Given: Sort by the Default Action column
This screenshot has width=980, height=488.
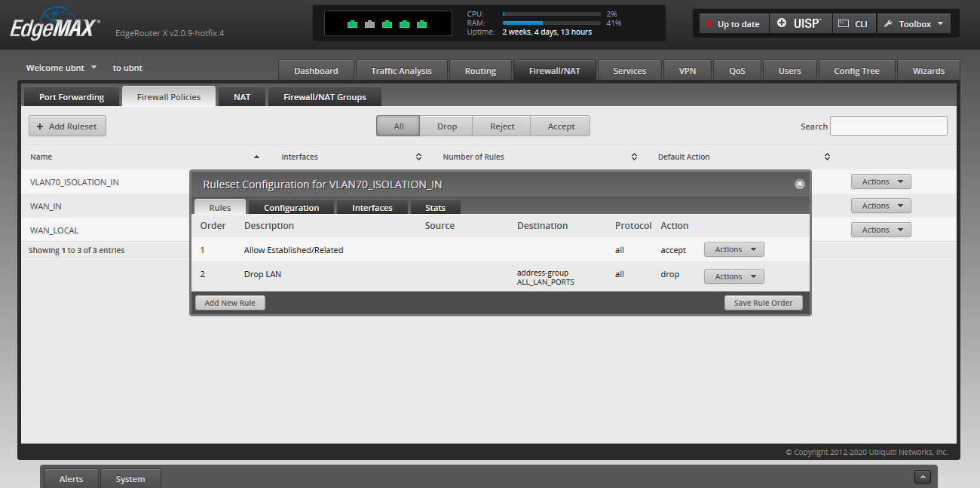Looking at the screenshot, I should click(x=827, y=157).
